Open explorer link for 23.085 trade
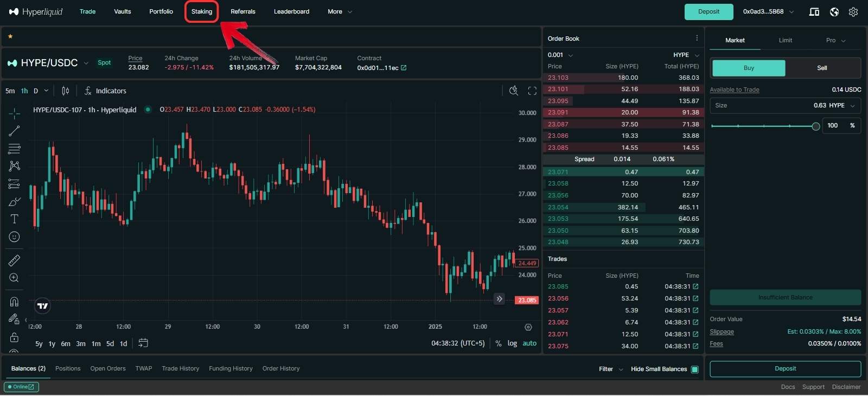Screen dimensions: 868x396 tap(695, 286)
